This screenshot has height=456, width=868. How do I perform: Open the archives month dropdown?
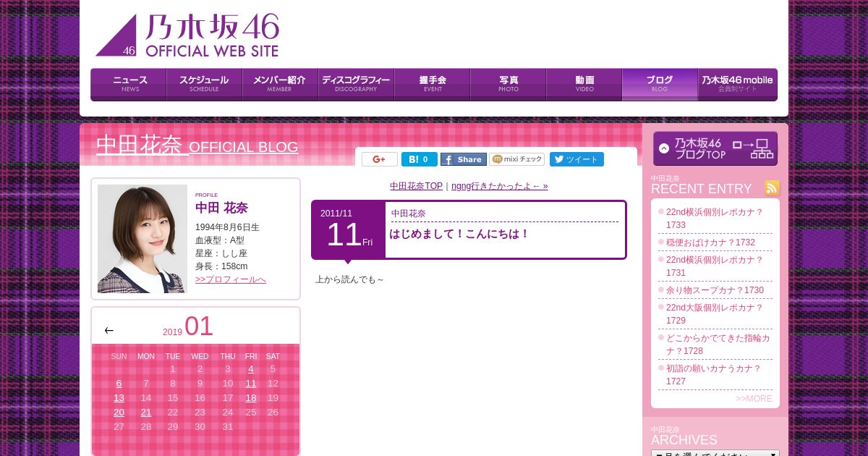coord(715,453)
